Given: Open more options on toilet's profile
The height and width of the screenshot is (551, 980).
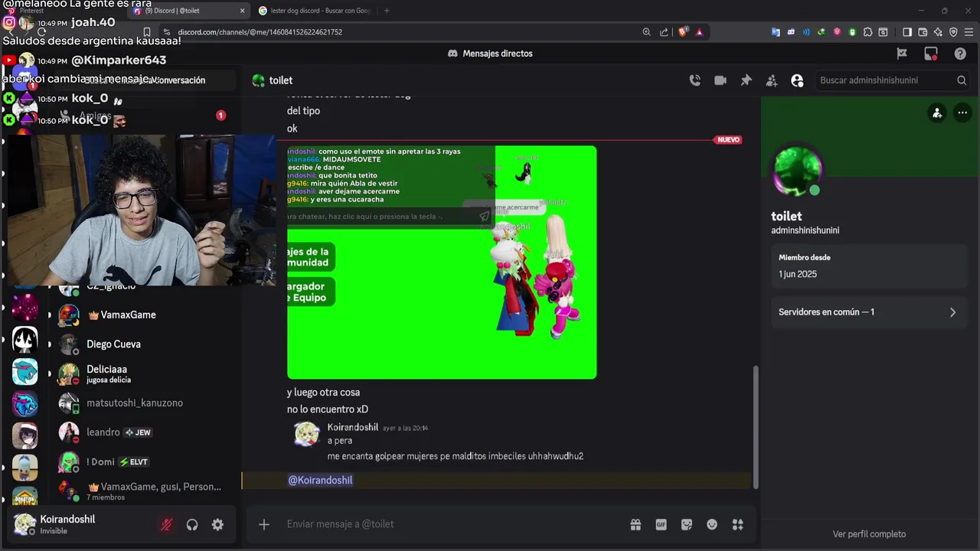Looking at the screenshot, I should point(962,112).
